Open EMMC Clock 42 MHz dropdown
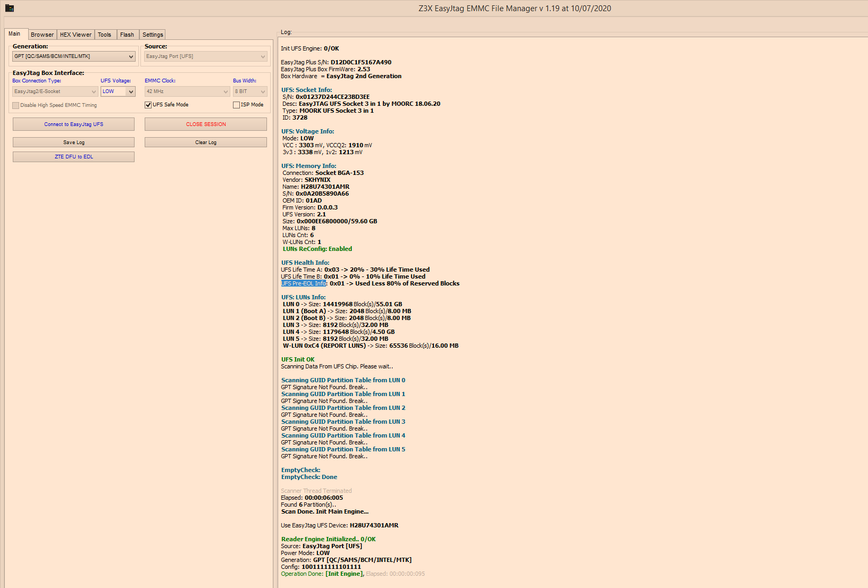The width and height of the screenshot is (868, 588). (187, 91)
